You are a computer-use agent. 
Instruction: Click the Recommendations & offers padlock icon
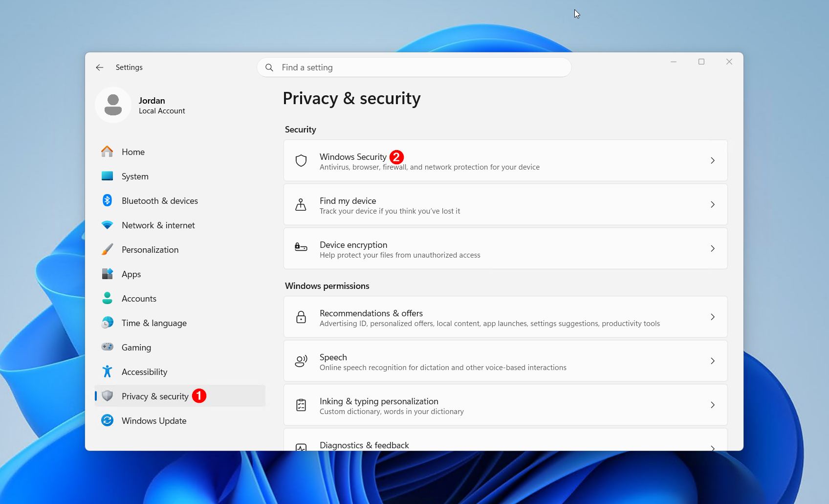(x=301, y=317)
